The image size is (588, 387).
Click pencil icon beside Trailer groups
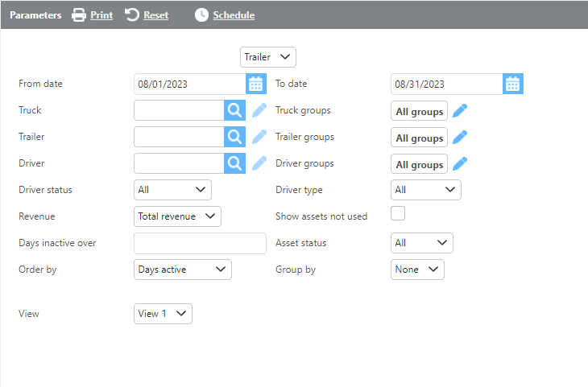tap(460, 138)
